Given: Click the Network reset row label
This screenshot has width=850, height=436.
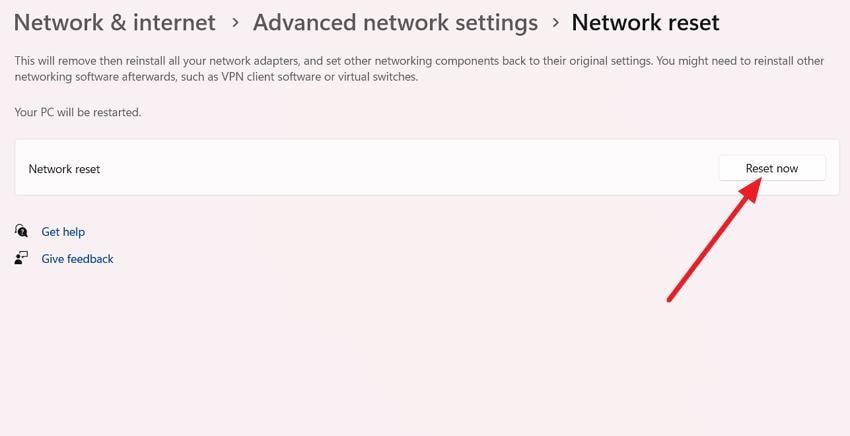Looking at the screenshot, I should pos(64,169).
